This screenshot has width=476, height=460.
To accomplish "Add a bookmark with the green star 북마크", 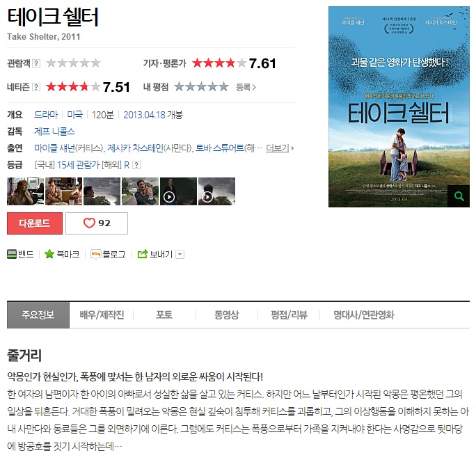I will [49, 254].
